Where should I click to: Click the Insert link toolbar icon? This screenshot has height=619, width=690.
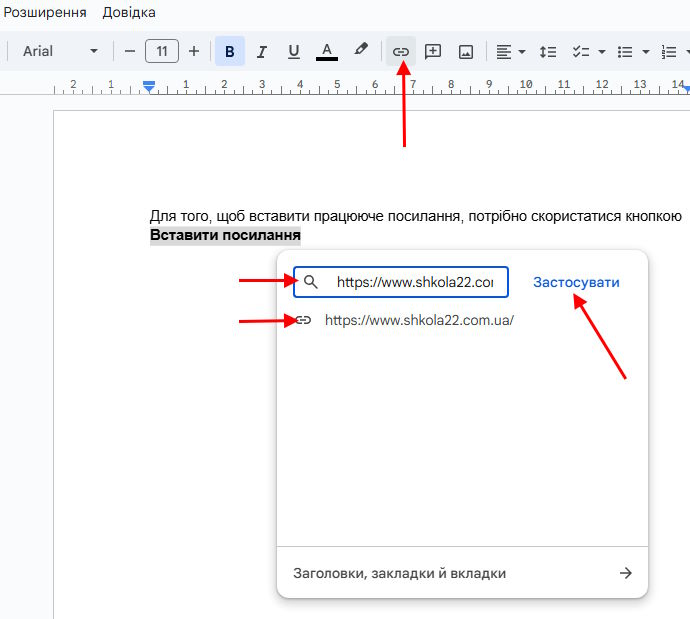401,51
